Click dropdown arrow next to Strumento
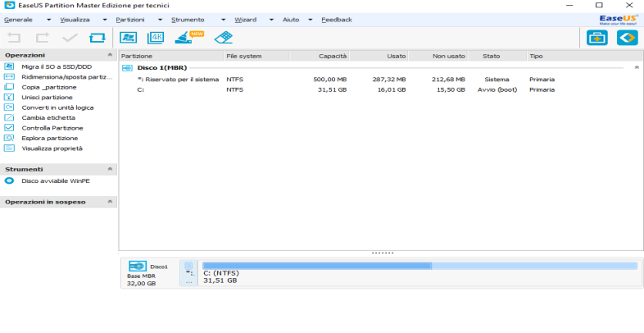This screenshot has width=644, height=333. (224, 20)
